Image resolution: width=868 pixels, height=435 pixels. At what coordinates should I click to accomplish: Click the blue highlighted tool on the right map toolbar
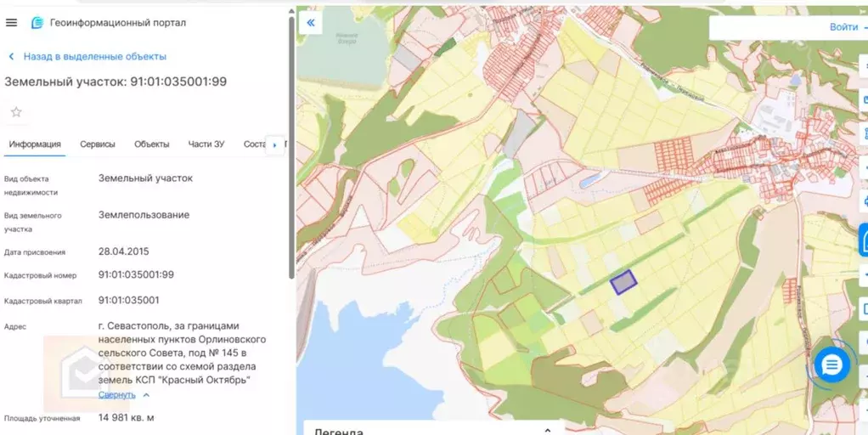(863, 240)
